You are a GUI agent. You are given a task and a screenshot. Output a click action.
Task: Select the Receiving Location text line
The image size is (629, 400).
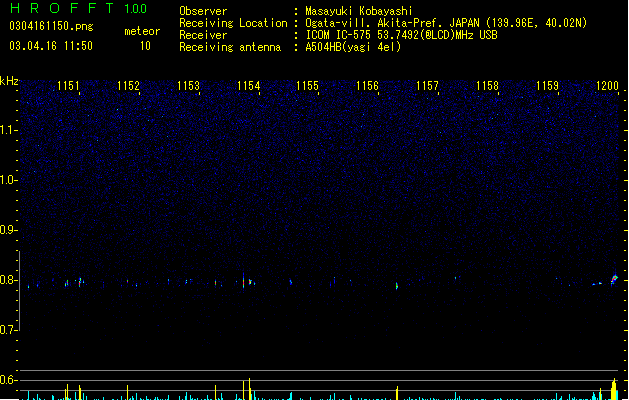coord(383,23)
